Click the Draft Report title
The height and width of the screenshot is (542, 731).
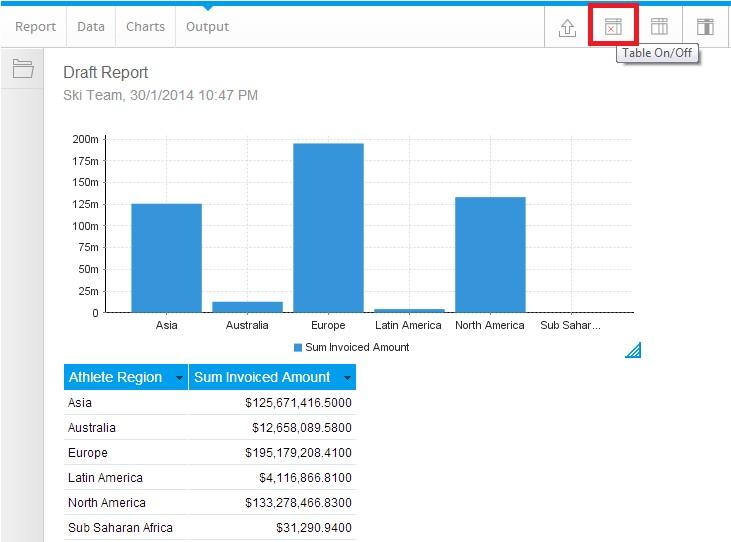click(106, 72)
